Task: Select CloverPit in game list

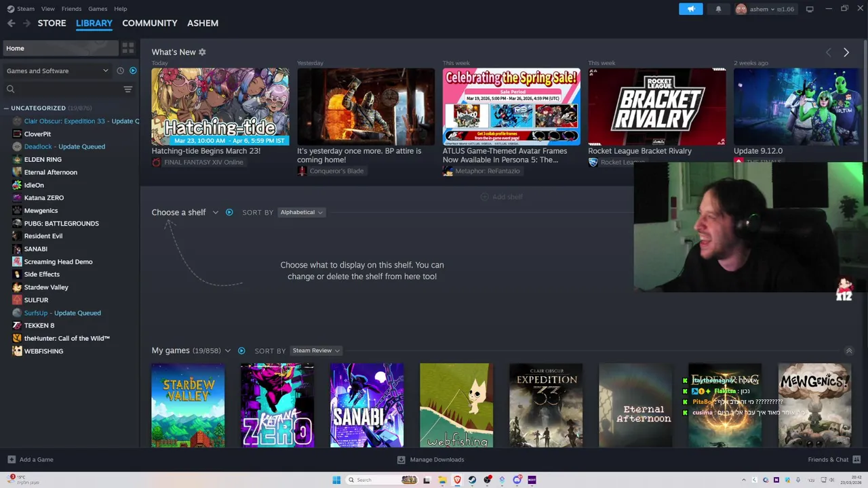Action: point(37,134)
